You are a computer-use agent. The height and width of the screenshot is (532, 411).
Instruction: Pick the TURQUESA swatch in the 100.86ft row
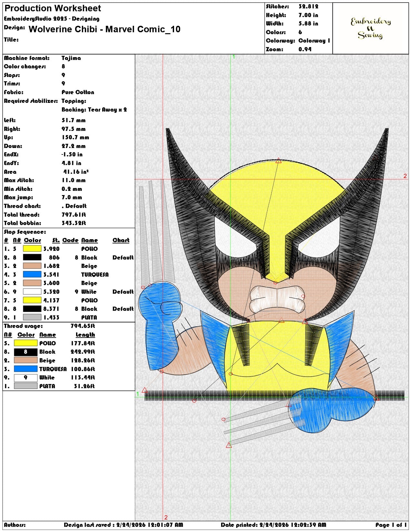[x=26, y=369]
